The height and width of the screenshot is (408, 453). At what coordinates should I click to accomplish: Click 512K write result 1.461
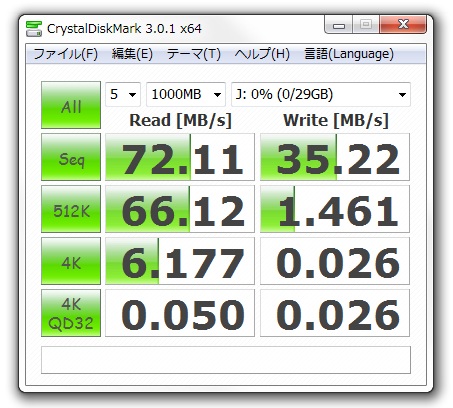click(335, 209)
